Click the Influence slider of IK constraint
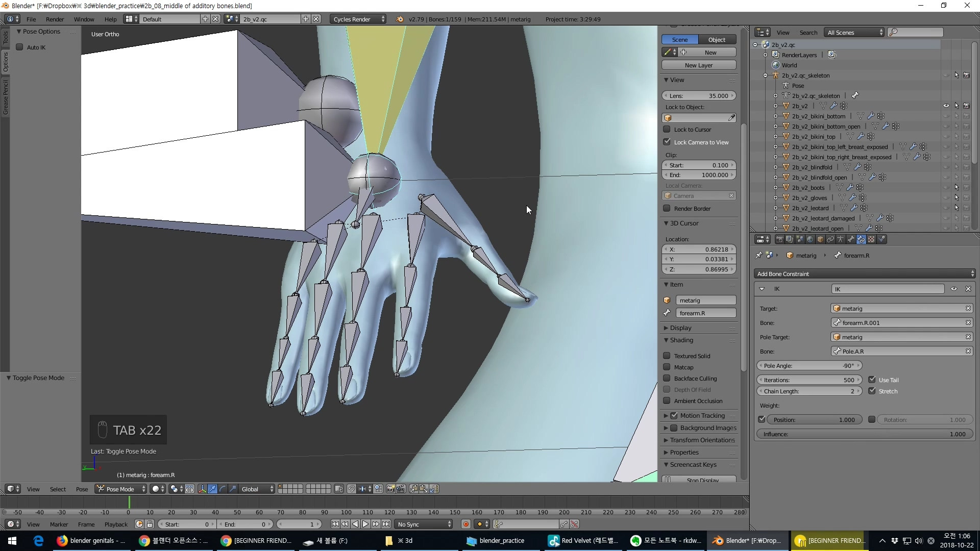 pos(865,434)
